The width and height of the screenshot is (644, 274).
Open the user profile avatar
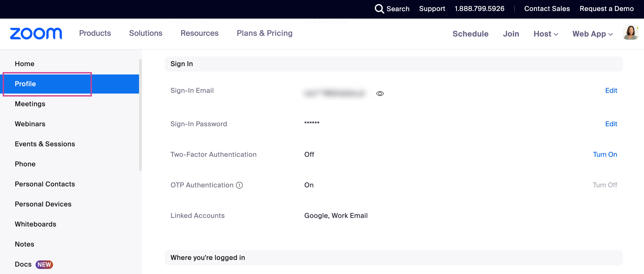630,32
